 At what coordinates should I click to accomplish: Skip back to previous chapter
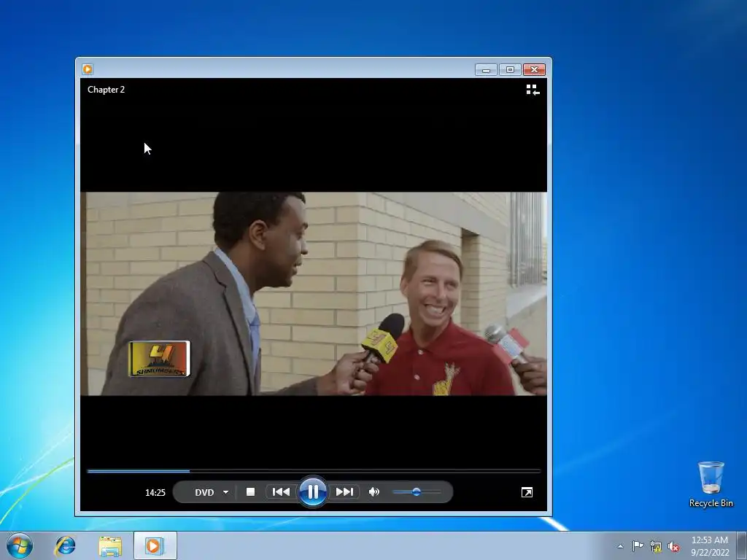[281, 492]
